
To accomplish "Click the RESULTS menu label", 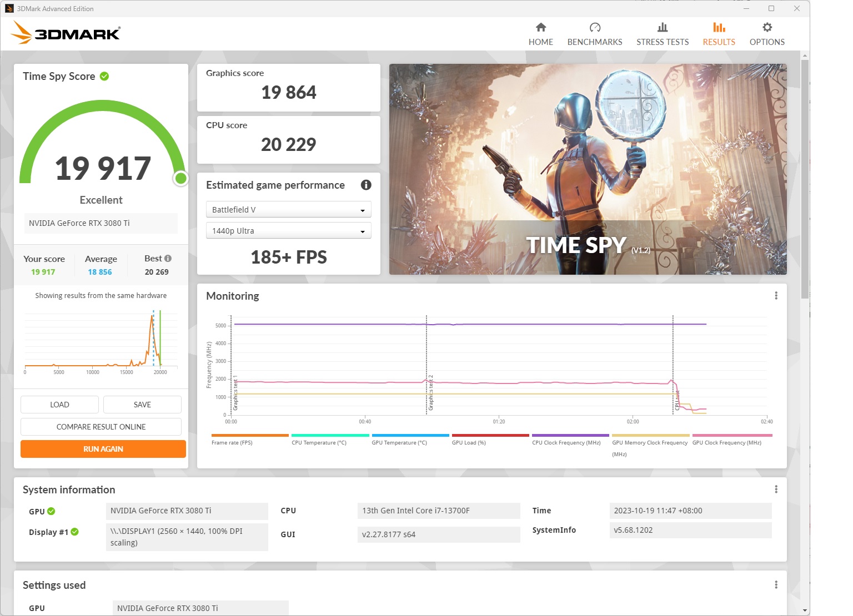I will pos(719,42).
